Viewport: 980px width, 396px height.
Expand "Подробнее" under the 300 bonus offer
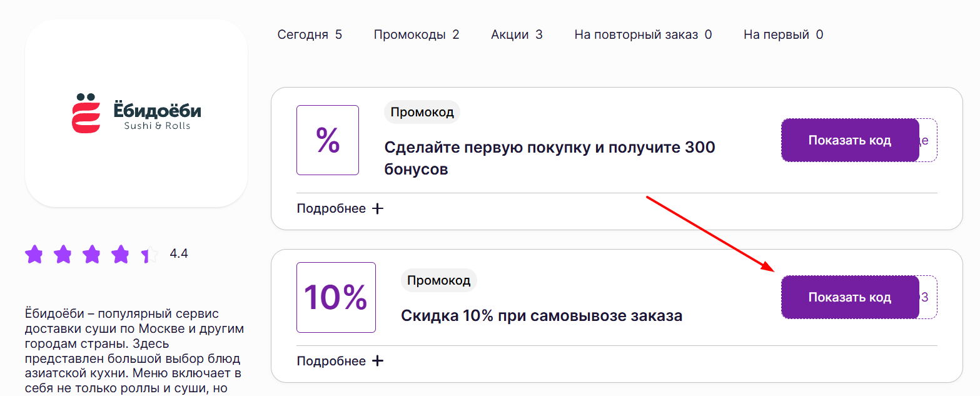(340, 208)
